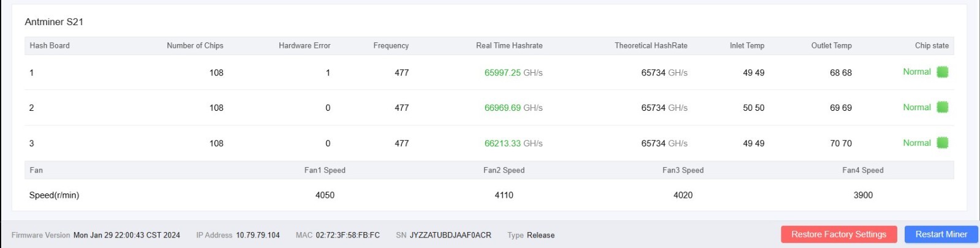Click the green chip icon for hash board 1
This screenshot has height=248, width=980.
(x=943, y=72)
